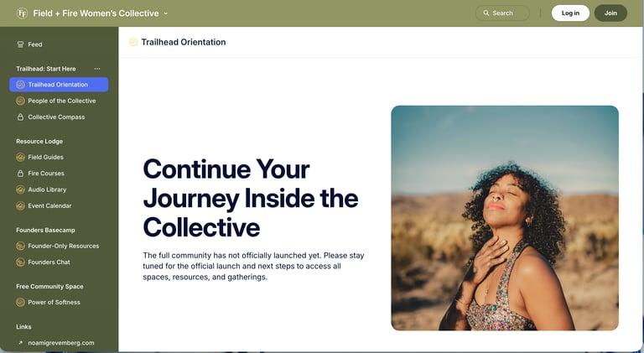
Task: Select People of the Collective space
Action: 61,101
